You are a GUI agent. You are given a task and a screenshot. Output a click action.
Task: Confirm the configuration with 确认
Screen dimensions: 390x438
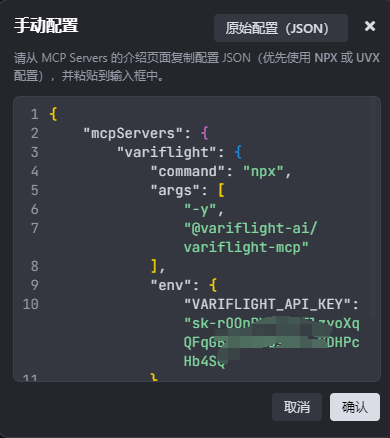click(355, 407)
